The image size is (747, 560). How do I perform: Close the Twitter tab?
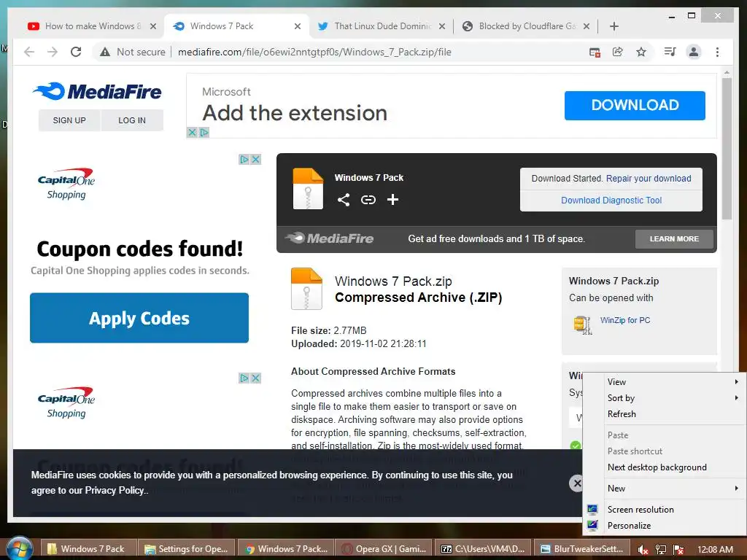pyautogui.click(x=442, y=26)
